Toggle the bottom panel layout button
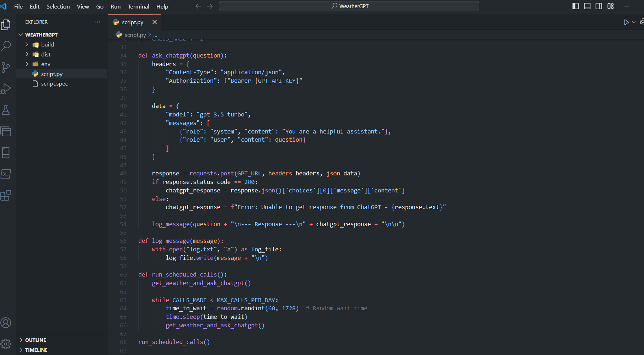Viewport: 644px width, 355px height. pos(587,6)
